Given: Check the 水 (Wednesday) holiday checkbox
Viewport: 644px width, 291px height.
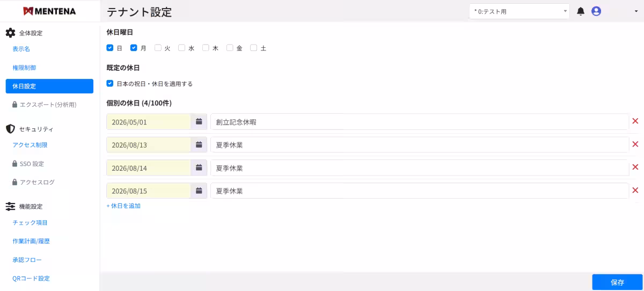Looking at the screenshot, I should pos(182,48).
